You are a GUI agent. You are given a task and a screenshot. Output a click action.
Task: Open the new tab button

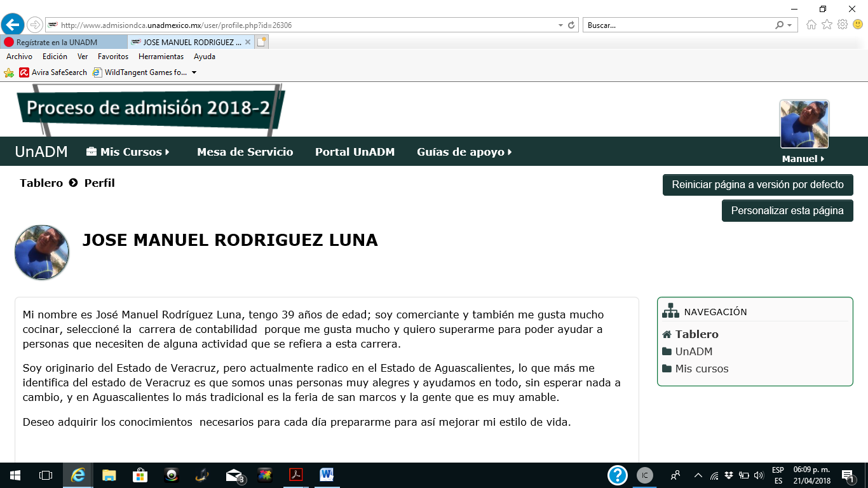tap(262, 42)
